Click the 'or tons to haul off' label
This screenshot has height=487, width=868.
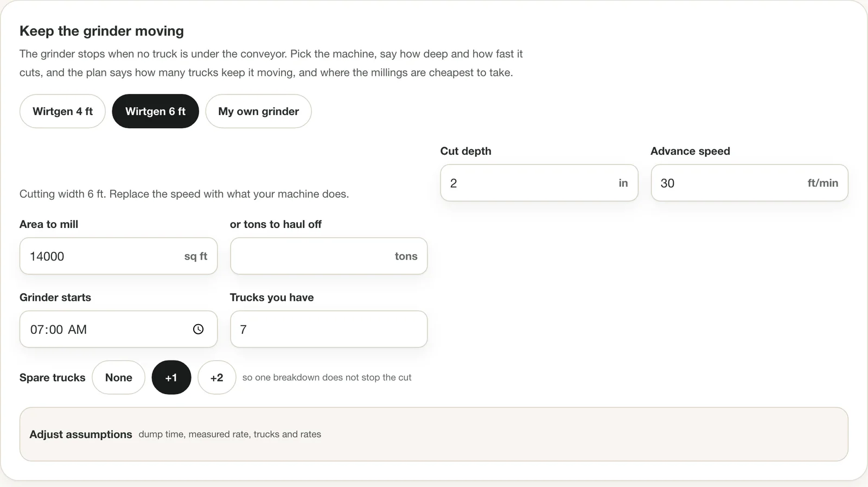(276, 224)
